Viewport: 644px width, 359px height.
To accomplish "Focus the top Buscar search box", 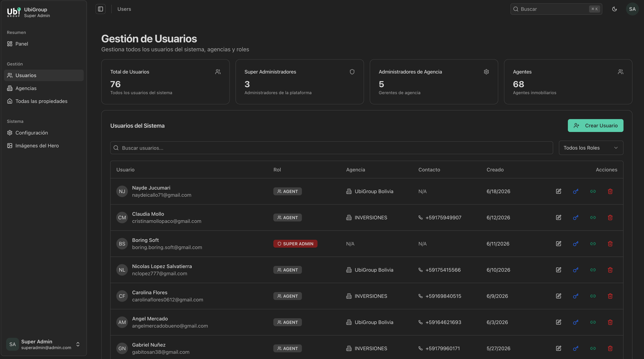I will click(x=556, y=9).
